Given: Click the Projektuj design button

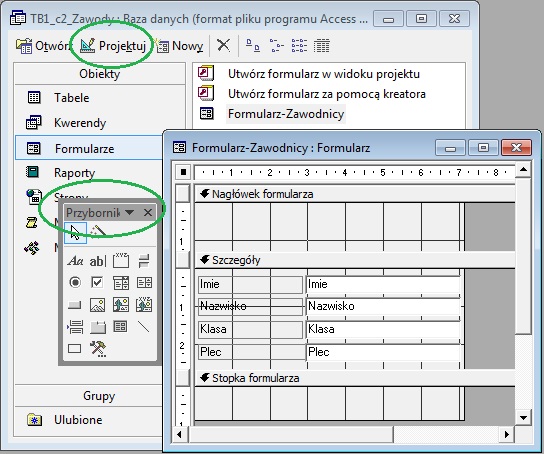Looking at the screenshot, I should tap(112, 46).
